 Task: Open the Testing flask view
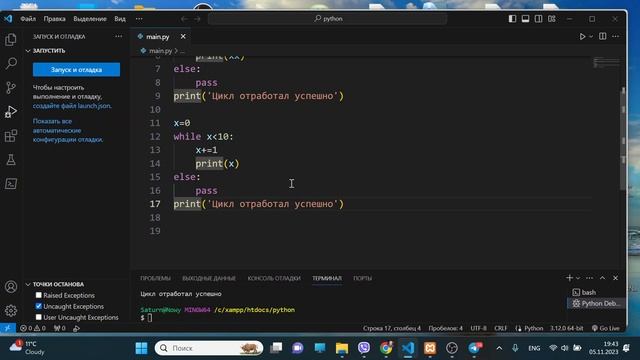point(11,160)
